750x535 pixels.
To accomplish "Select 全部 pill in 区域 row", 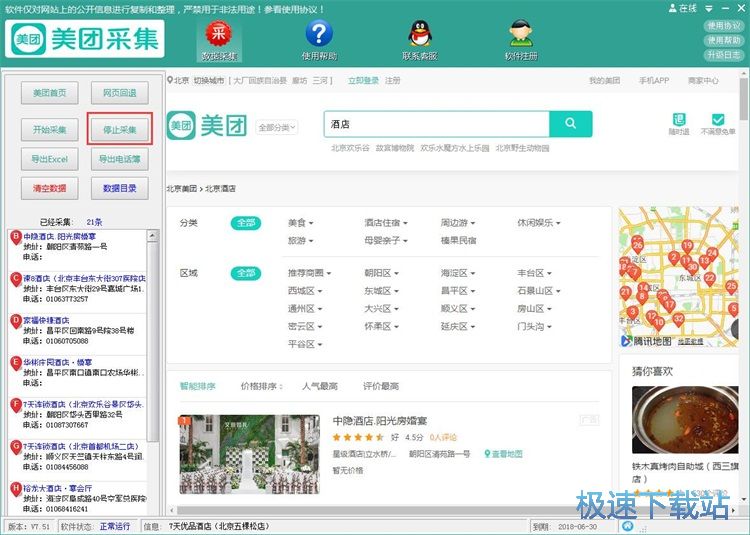I will click(245, 273).
